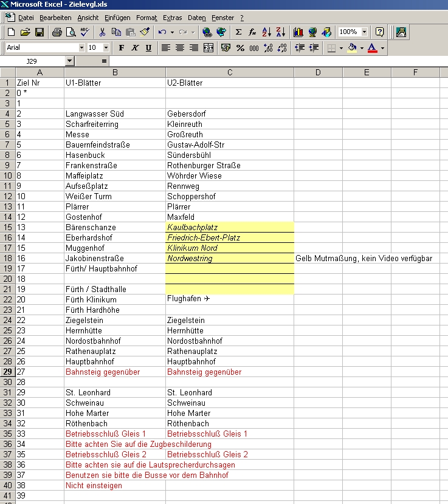This screenshot has width=448, height=504.
Task: Open the print preview icon
Action: (x=71, y=32)
